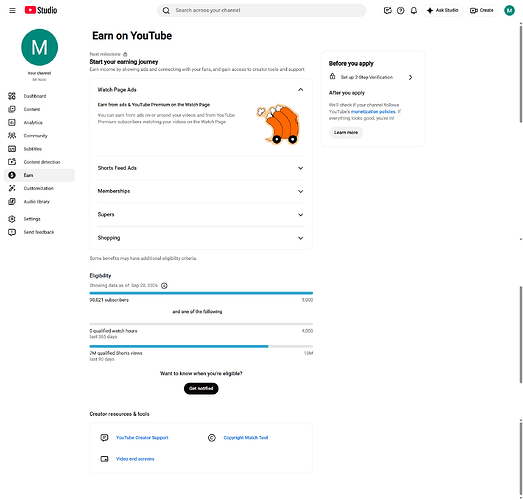The height and width of the screenshot is (500, 523).
Task: Open the hamburger navigation menu
Action: 12,10
